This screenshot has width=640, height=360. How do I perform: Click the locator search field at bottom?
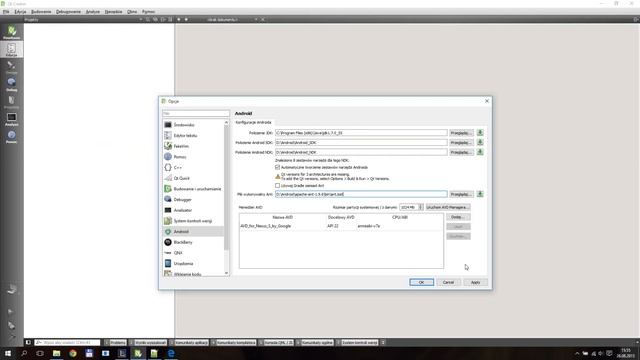(x=67, y=342)
